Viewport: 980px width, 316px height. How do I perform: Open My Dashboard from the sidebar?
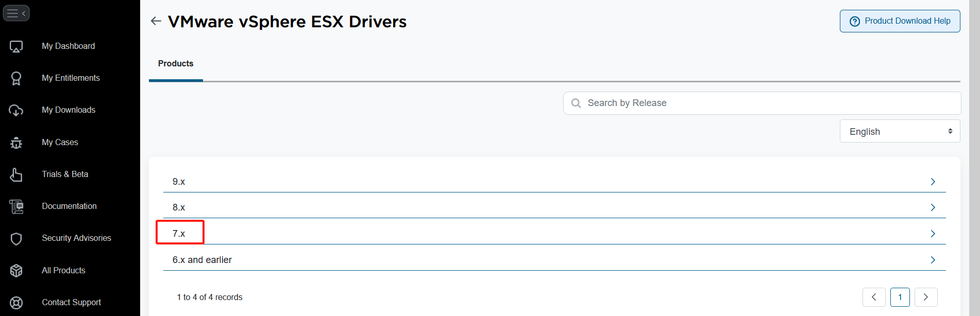[x=69, y=46]
